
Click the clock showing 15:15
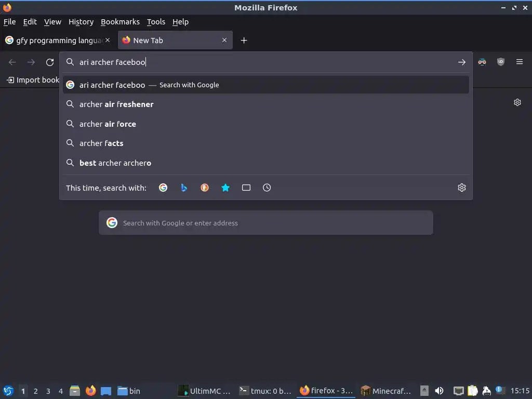click(520, 391)
